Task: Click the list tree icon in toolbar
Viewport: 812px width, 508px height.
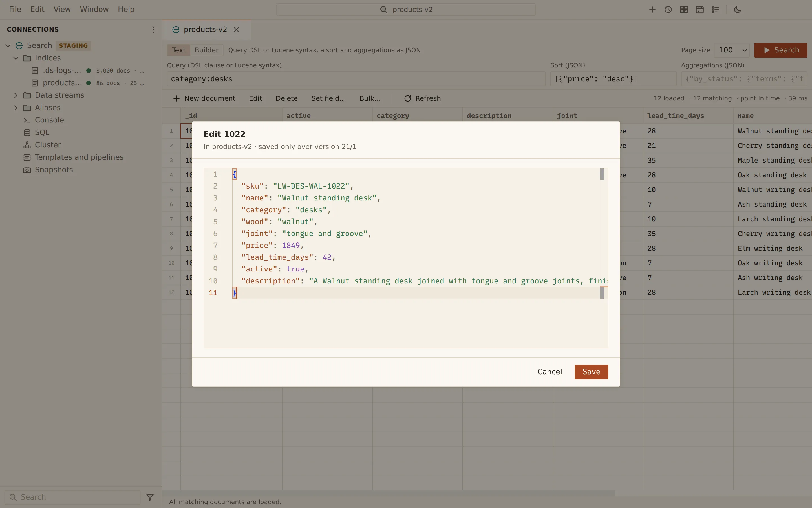Action: coord(715,10)
